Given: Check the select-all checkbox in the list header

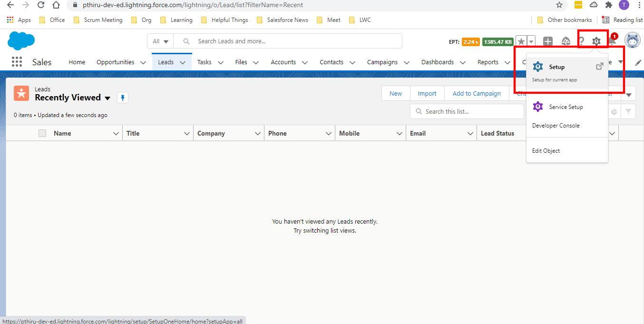Looking at the screenshot, I should [42, 133].
